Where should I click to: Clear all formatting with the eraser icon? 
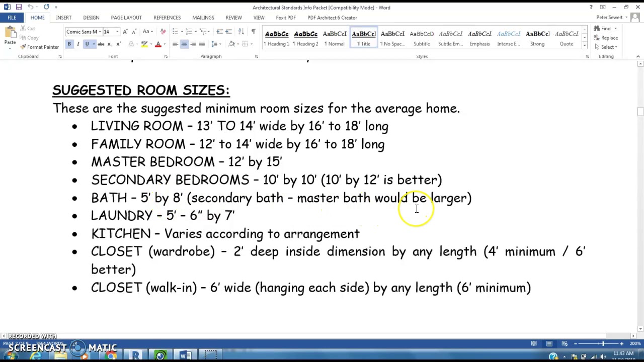[x=163, y=32]
